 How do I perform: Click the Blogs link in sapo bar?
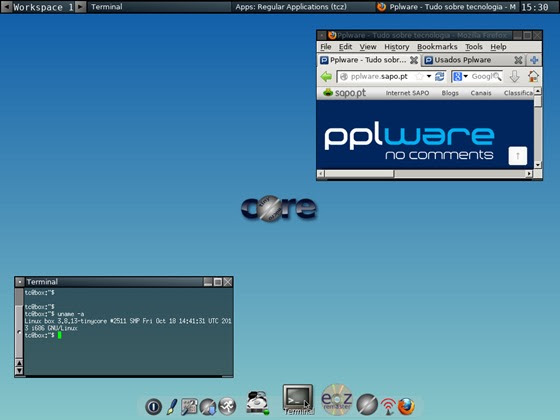coord(450,93)
